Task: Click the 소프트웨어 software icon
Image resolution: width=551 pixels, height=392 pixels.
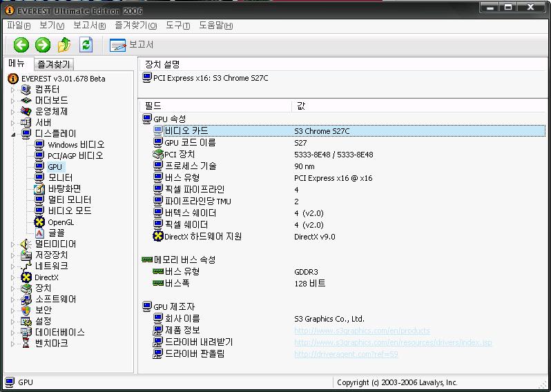Action: click(26, 300)
